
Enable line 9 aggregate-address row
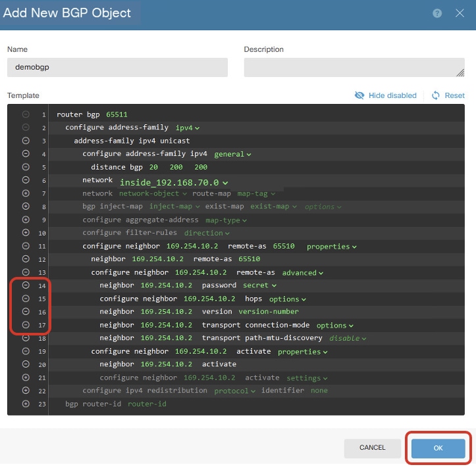(26, 220)
